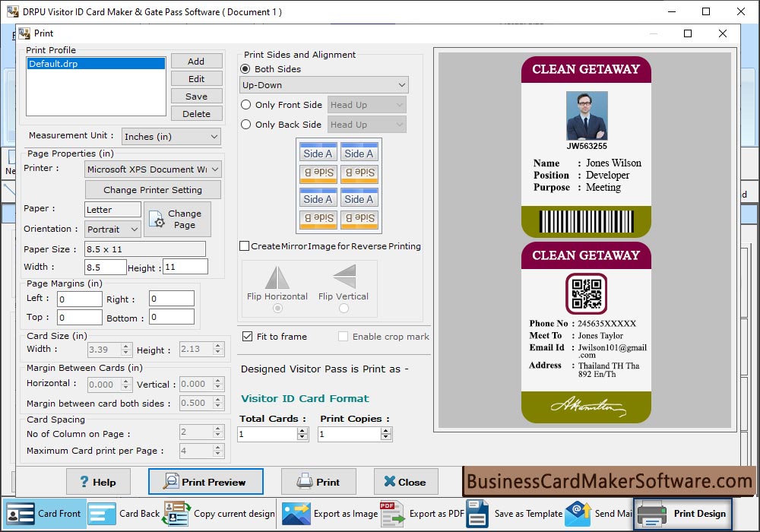Click the top-left Side A layout thumbnail

318,152
